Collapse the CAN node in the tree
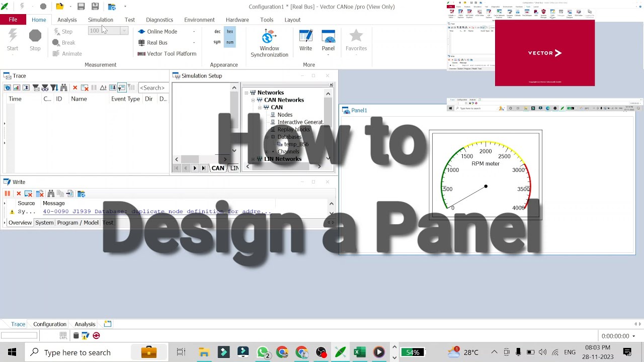The width and height of the screenshot is (644, 362). (x=260, y=108)
